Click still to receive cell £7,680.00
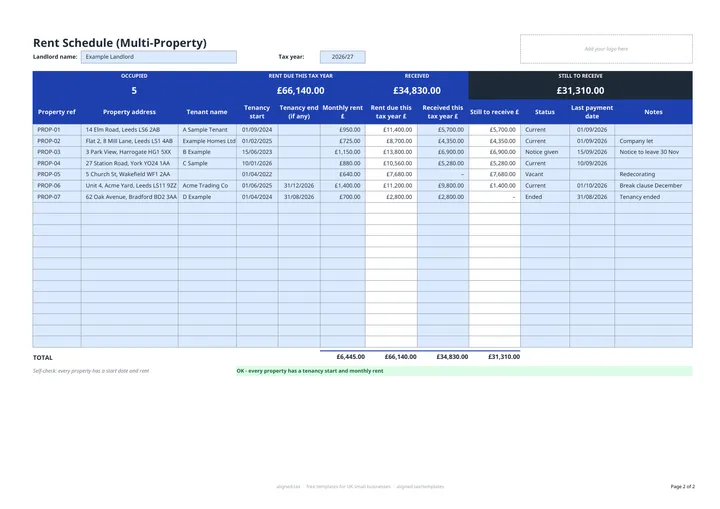Viewport: 720px width, 509px height. pos(495,175)
